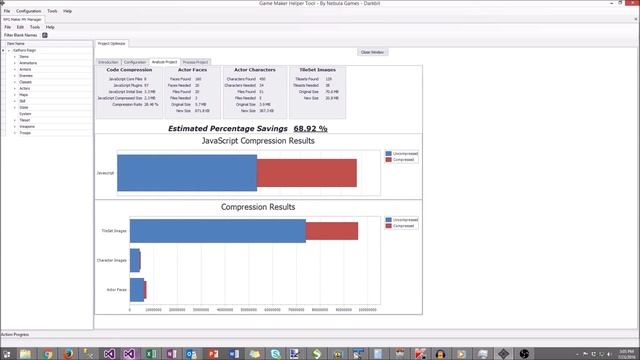Select the RPG Maker MV Manager tab
The height and width of the screenshot is (360, 640).
[x=22, y=19]
